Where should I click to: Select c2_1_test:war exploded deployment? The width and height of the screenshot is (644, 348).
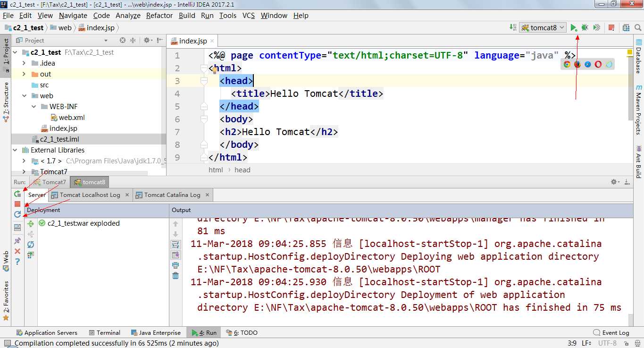(84, 223)
